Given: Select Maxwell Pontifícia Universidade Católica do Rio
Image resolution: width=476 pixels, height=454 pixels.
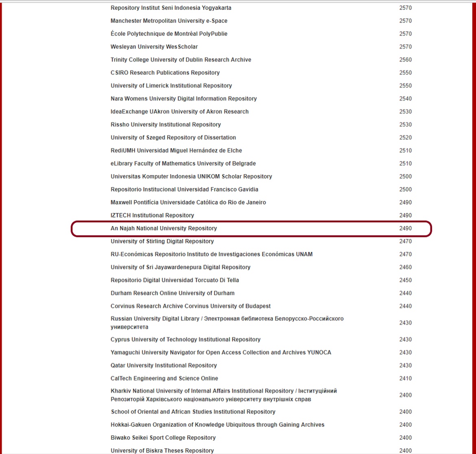Looking at the screenshot, I should pos(188,202).
